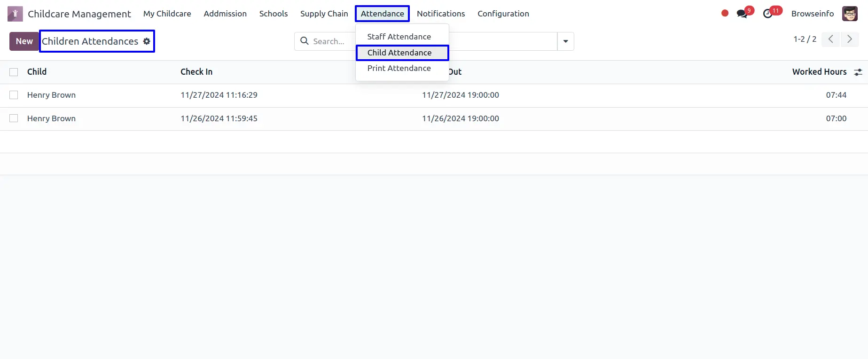Sort by the Check In column header
The width and height of the screenshot is (868, 359).
(196, 72)
